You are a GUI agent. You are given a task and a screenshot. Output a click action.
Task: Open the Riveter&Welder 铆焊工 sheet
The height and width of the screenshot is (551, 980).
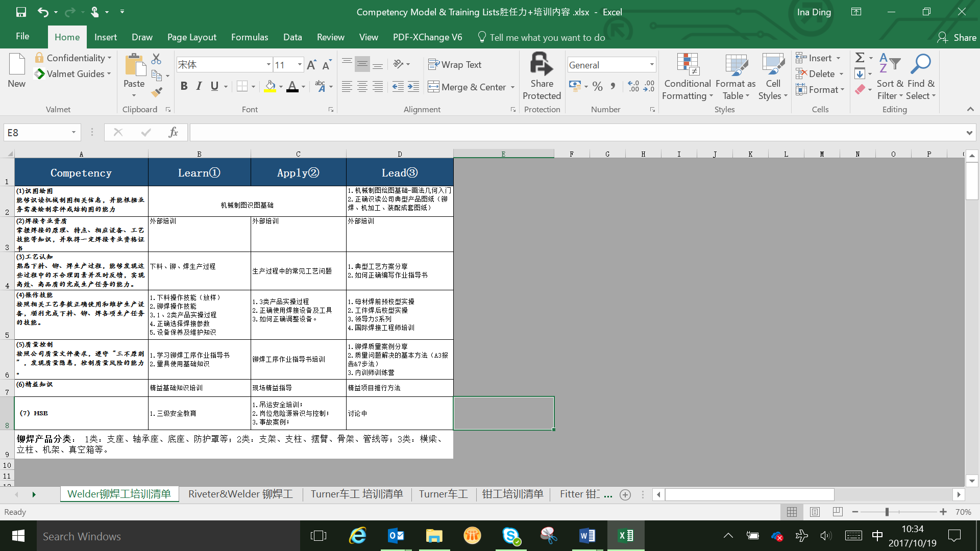pos(240,494)
